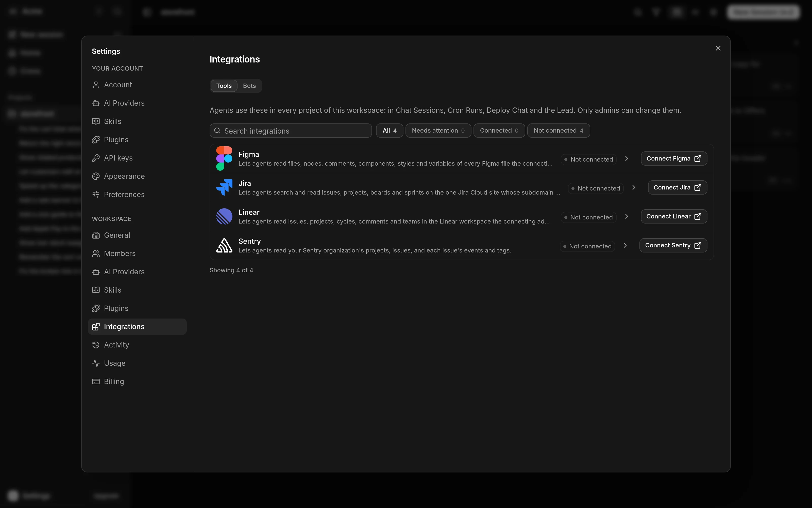The height and width of the screenshot is (508, 812).
Task: Click the Figma Not connected status badge
Action: [588, 159]
